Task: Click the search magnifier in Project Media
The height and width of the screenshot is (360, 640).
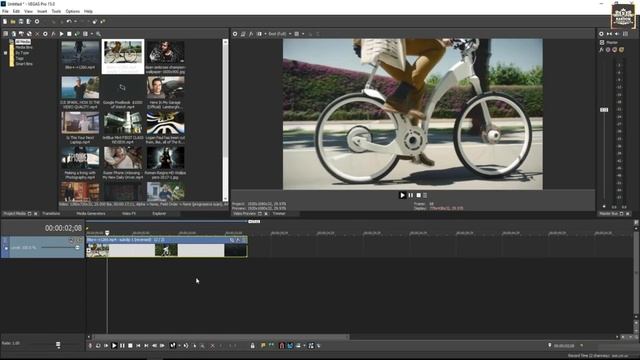Action: coord(98,34)
